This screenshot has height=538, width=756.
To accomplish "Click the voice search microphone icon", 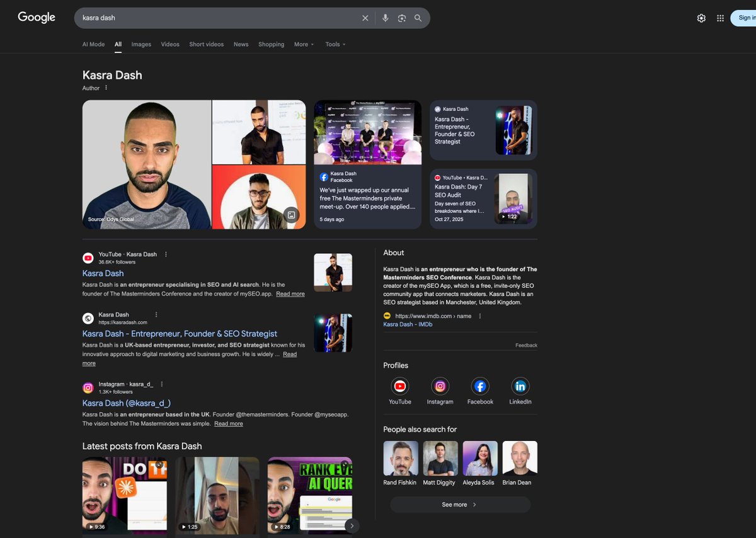I will click(385, 18).
